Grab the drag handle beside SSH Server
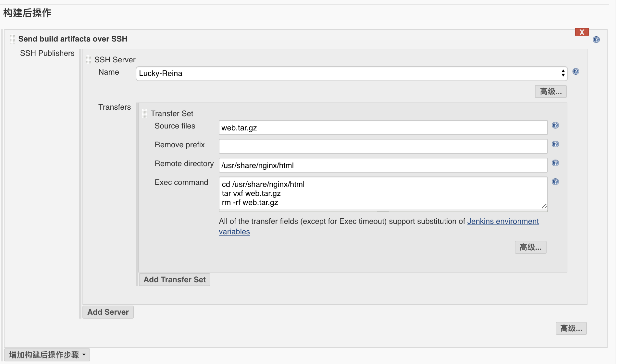Image resolution: width=618 pixels, height=364 pixels. click(x=88, y=60)
